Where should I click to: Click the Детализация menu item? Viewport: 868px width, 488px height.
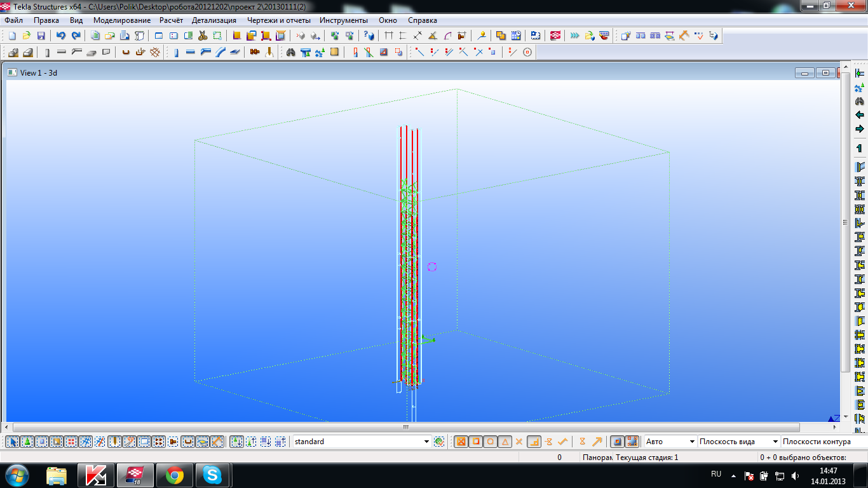214,20
